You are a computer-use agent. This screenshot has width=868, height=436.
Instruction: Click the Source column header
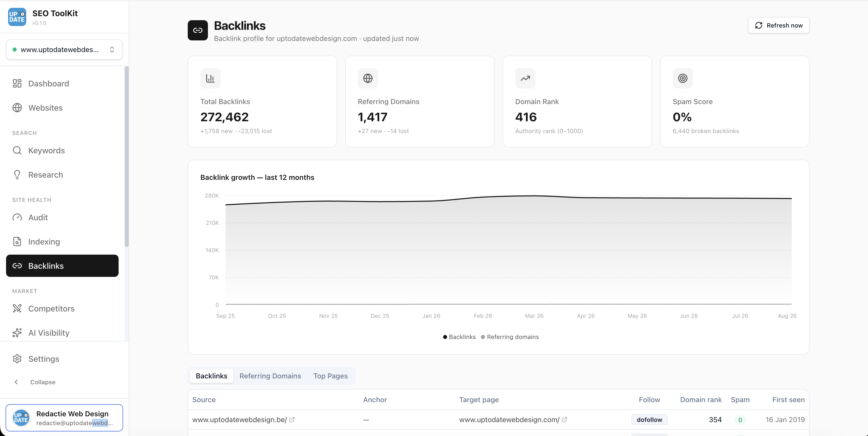coord(204,400)
